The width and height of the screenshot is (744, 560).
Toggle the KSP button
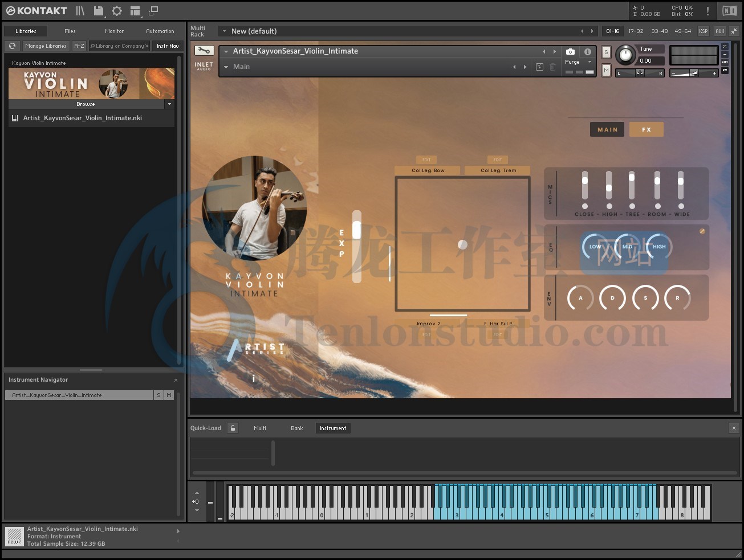704,31
